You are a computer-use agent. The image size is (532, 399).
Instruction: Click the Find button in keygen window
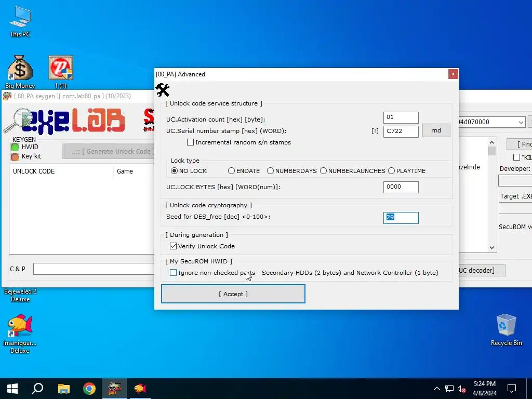click(x=519, y=144)
